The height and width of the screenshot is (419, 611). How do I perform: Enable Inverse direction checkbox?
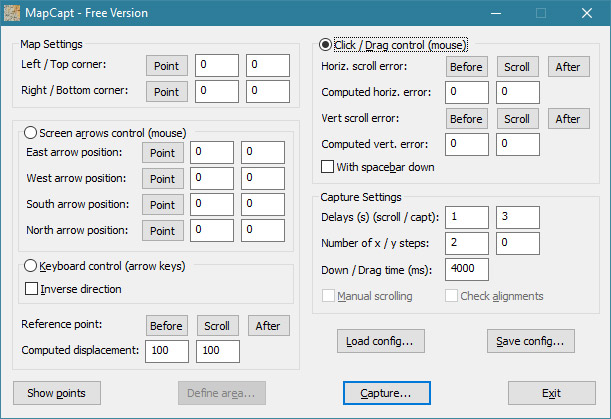(30, 289)
